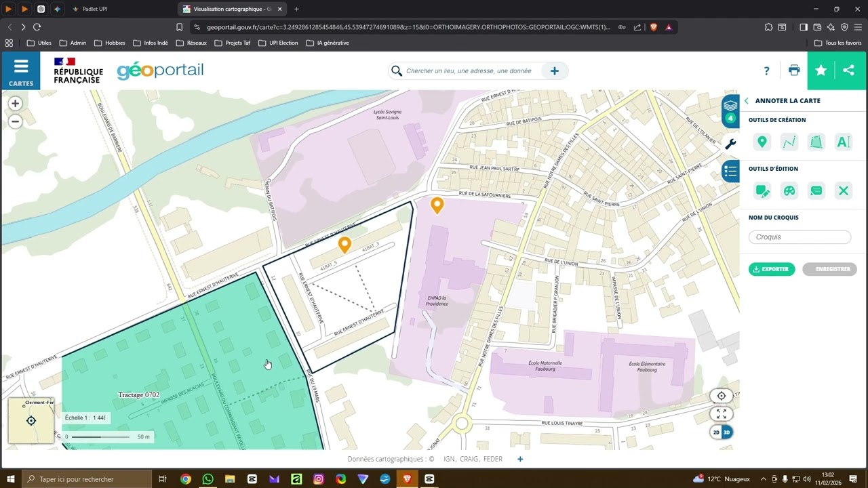The height and width of the screenshot is (488, 868).
Task: Open the Infos Indé bookmarks folder
Action: (150, 43)
